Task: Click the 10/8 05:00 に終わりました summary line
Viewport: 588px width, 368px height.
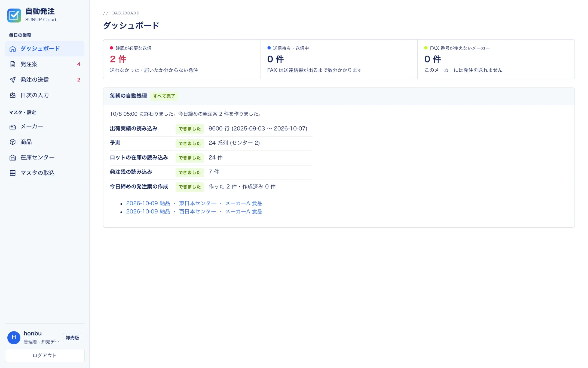Action: (186, 114)
